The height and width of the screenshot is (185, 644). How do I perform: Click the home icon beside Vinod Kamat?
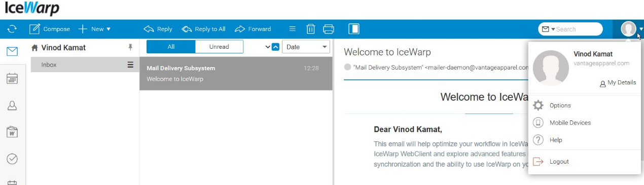coord(35,48)
